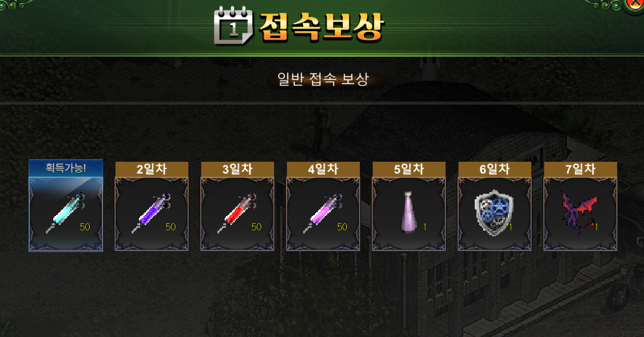This screenshot has width=644, height=337.
Task: Close the attendance reward window
Action: coord(636,5)
